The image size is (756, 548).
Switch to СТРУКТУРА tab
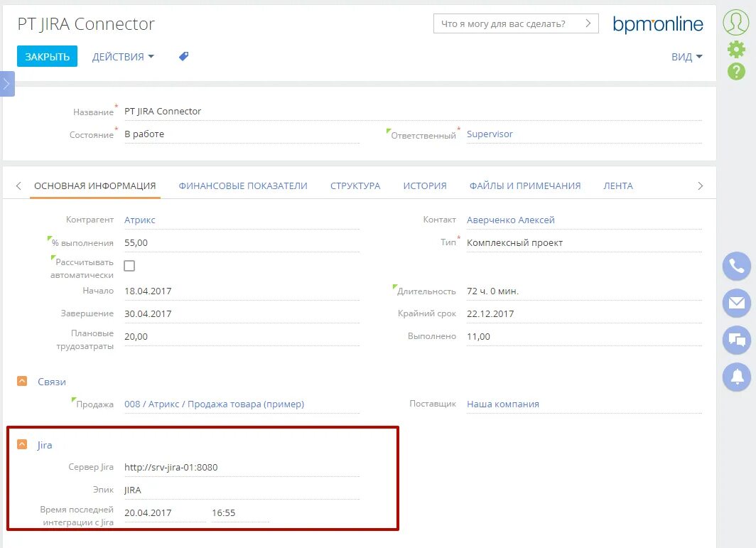pos(355,186)
